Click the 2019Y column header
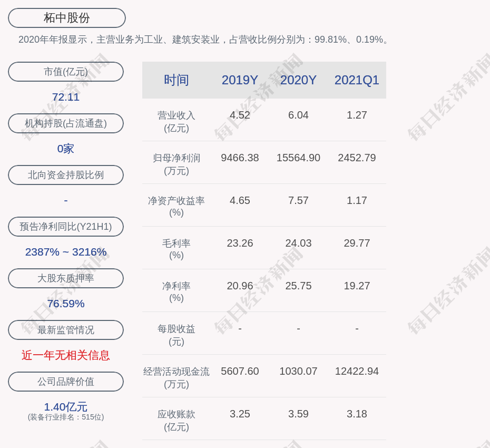This screenshot has height=448, width=490. [x=240, y=80]
